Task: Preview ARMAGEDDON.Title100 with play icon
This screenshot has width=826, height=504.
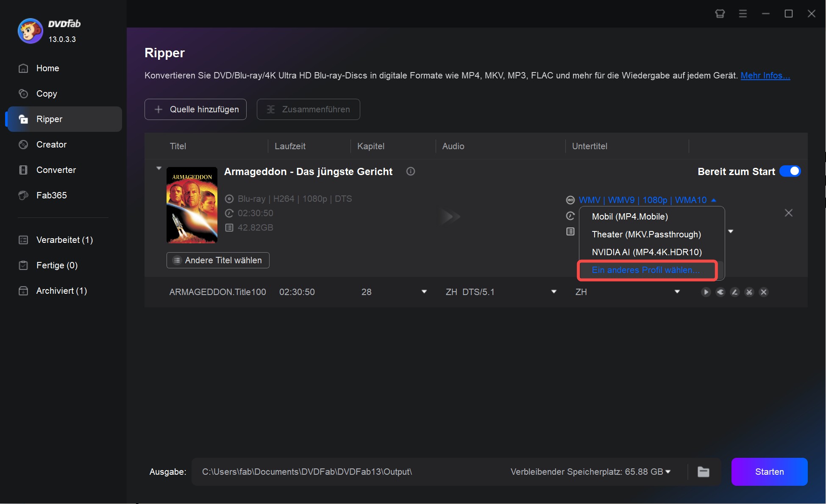Action: tap(706, 292)
